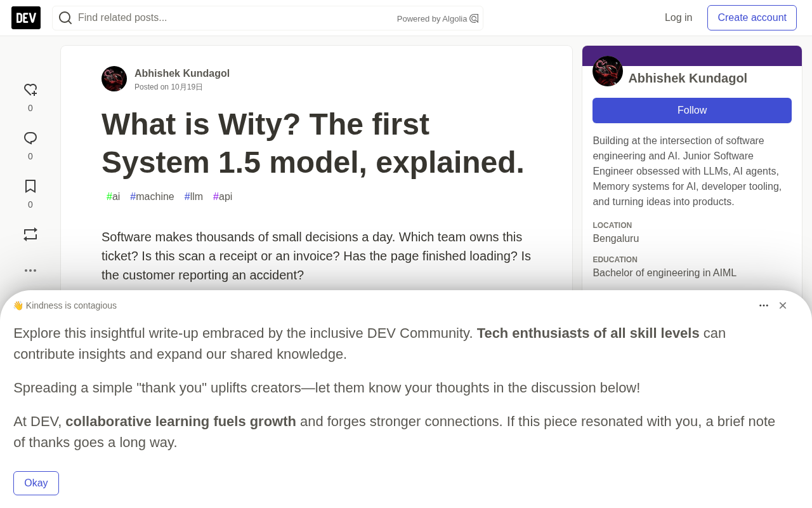The height and width of the screenshot is (508, 812).
Task: Click the EDUCATION label in the profile card
Action: pyautogui.click(x=615, y=260)
